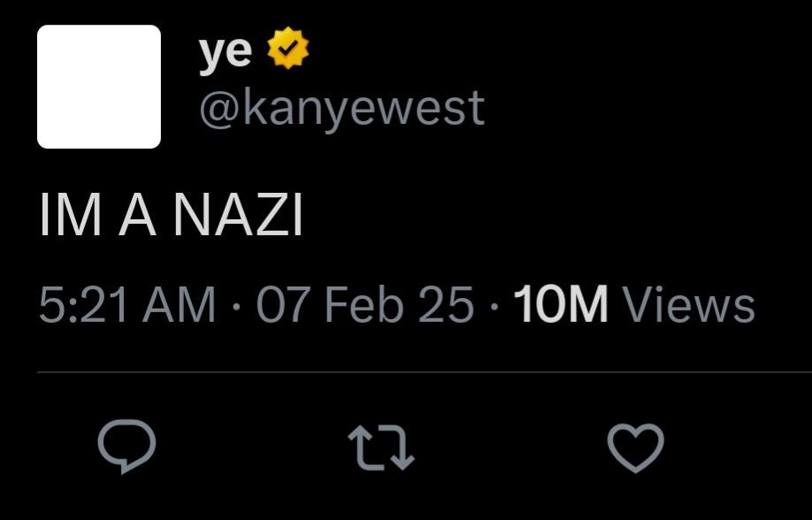Click the "25" year in the date
The height and width of the screenshot is (520, 812).
point(448,305)
